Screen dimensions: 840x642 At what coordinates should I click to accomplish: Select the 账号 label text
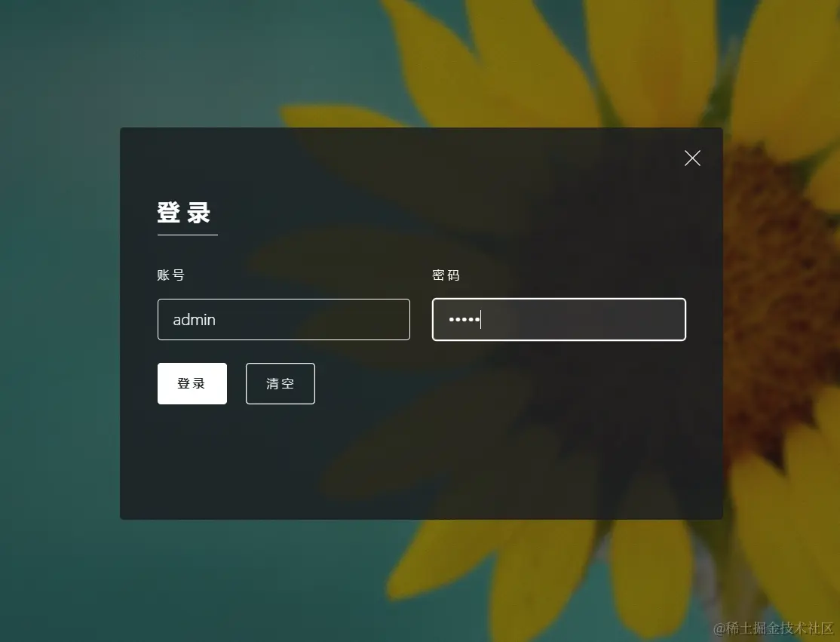point(171,275)
